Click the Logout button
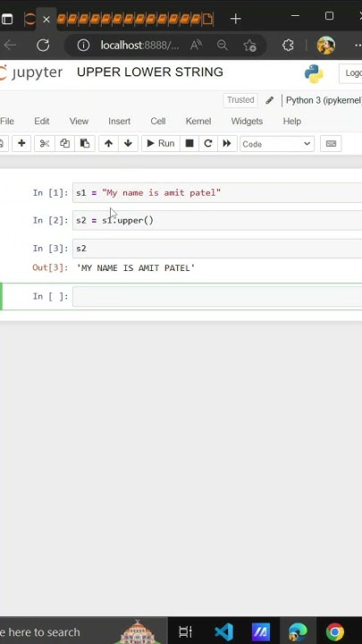Viewport: 362px width, 644px height. tap(351, 73)
